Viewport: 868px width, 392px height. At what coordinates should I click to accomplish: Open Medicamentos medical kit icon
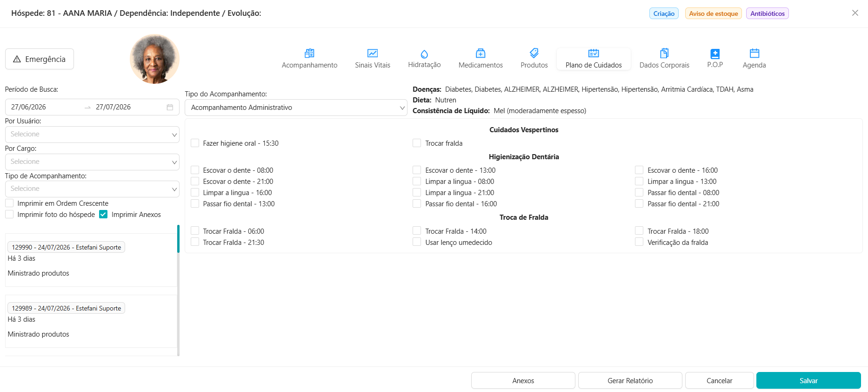coord(481,53)
